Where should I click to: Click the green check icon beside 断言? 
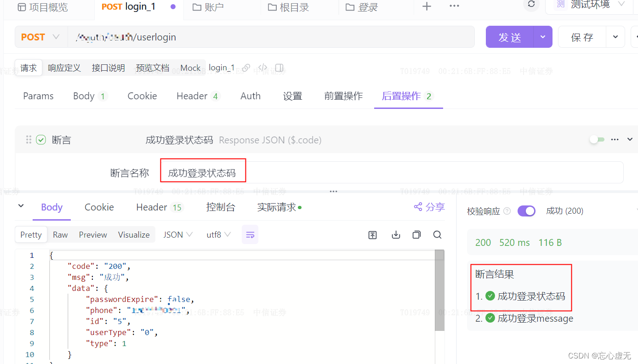tap(41, 140)
